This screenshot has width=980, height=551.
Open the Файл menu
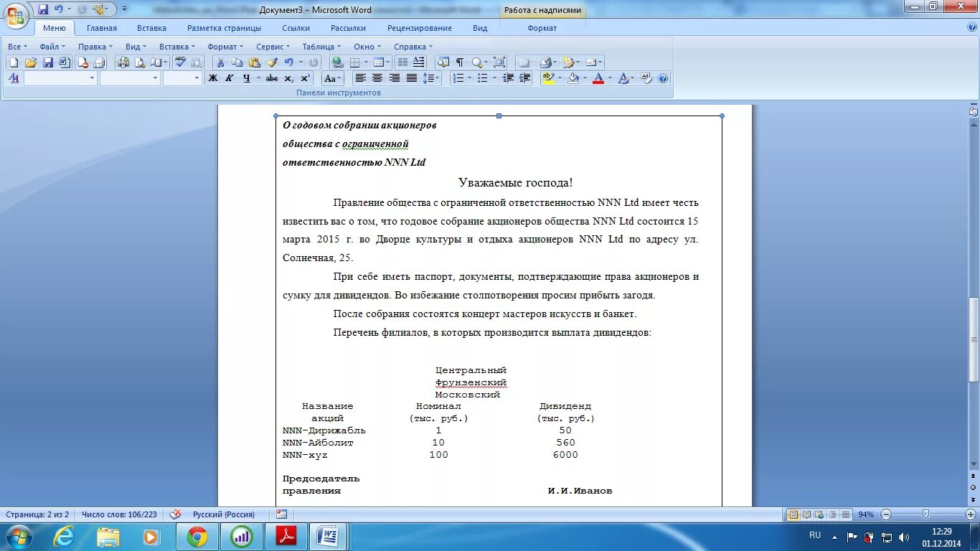point(52,47)
